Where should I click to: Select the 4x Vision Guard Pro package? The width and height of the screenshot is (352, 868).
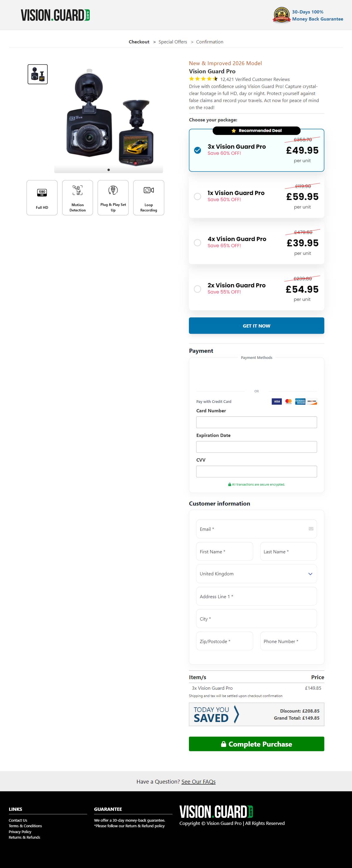(198, 243)
